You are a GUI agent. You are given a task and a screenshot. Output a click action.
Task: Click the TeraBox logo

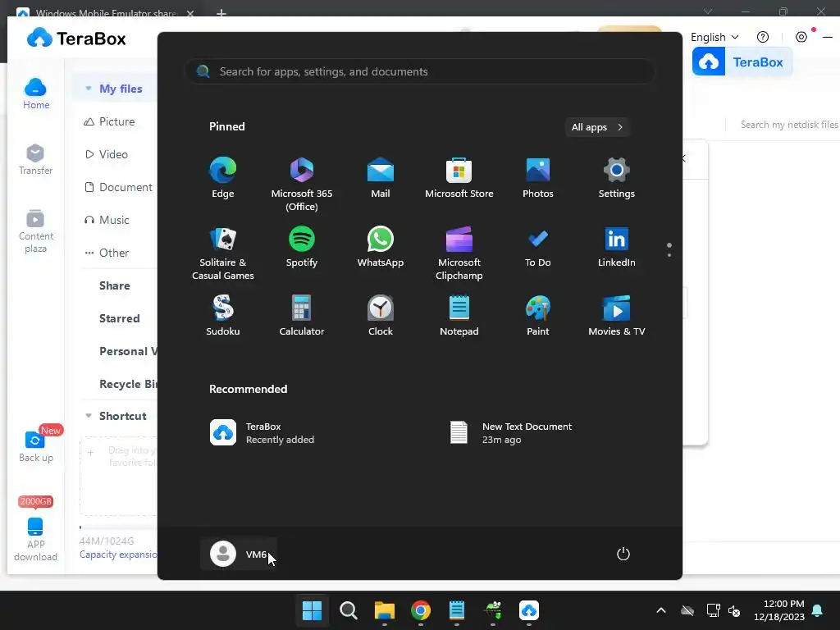click(x=76, y=38)
